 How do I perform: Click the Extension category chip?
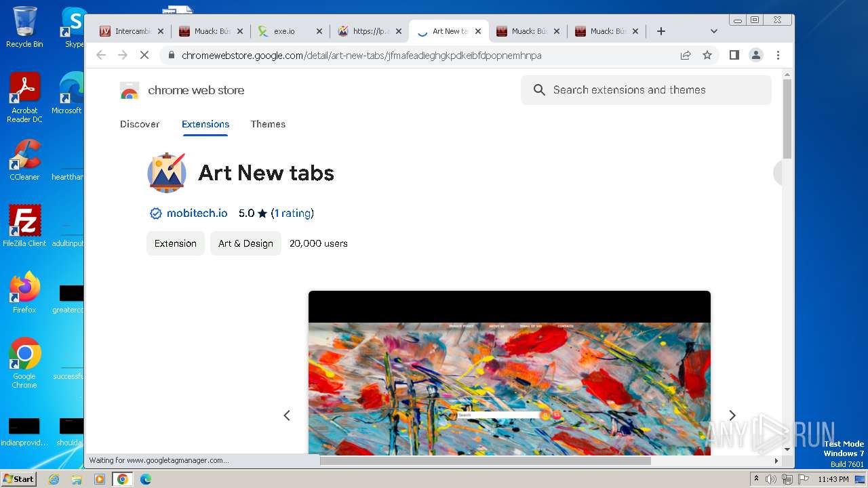(176, 243)
